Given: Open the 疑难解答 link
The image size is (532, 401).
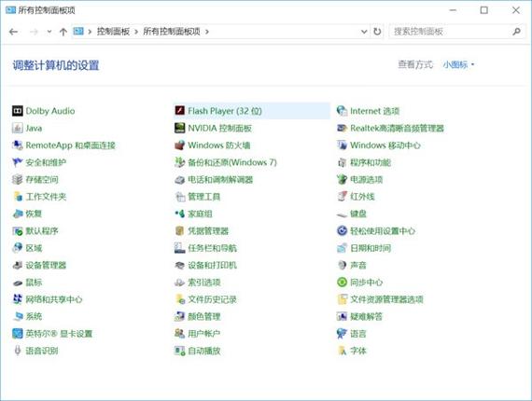Looking at the screenshot, I should pyautogui.click(x=367, y=316).
